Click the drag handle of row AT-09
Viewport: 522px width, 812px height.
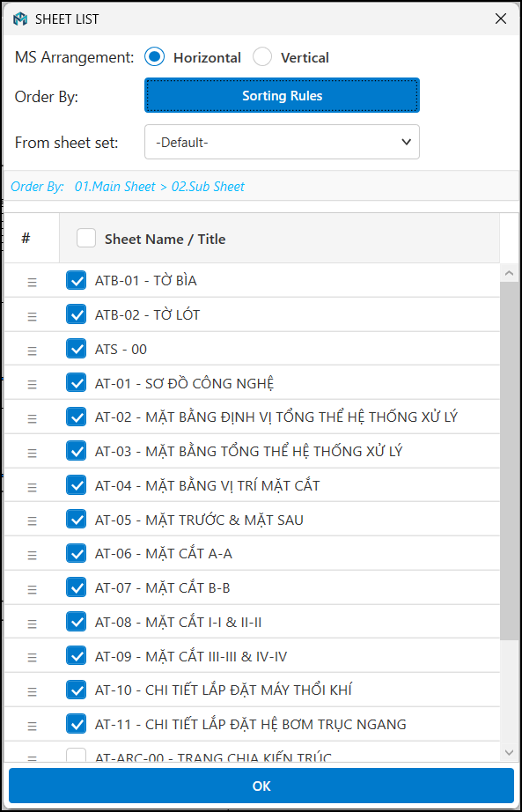point(32,658)
